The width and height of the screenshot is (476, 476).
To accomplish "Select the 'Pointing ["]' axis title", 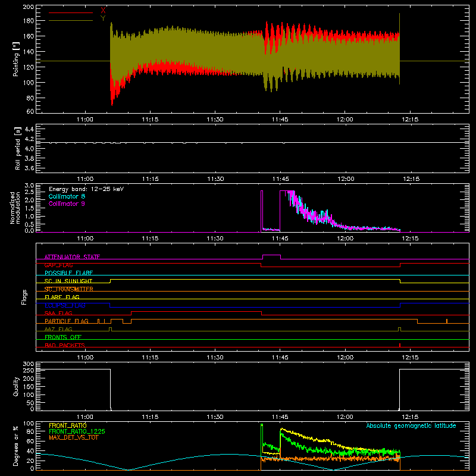I will click(15, 59).
